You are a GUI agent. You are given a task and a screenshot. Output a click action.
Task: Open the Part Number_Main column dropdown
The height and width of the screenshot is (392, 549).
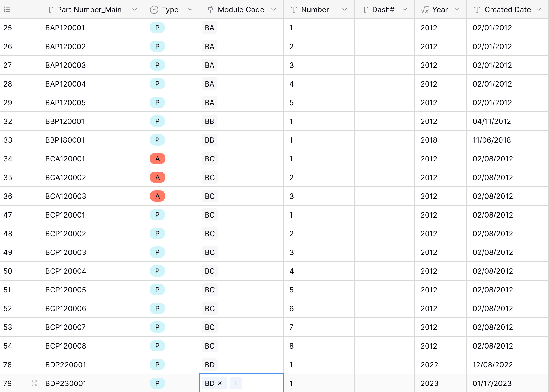click(x=135, y=10)
